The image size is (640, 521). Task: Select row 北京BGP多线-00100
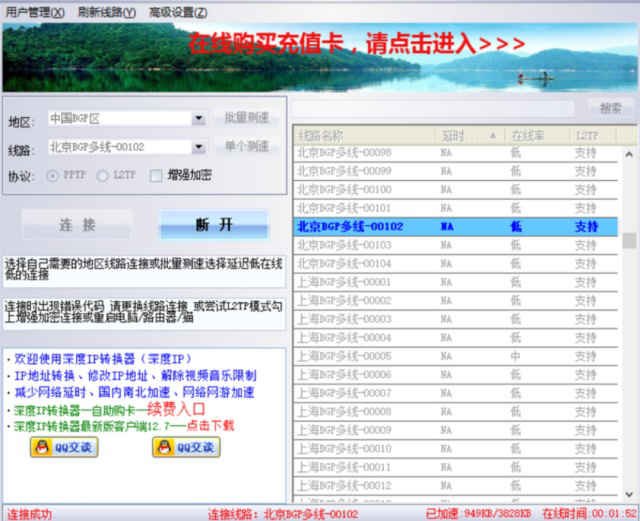point(456,190)
